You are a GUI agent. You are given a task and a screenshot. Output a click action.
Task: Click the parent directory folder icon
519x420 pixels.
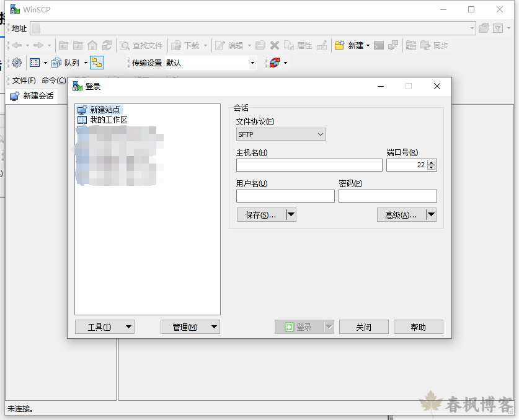(63, 45)
